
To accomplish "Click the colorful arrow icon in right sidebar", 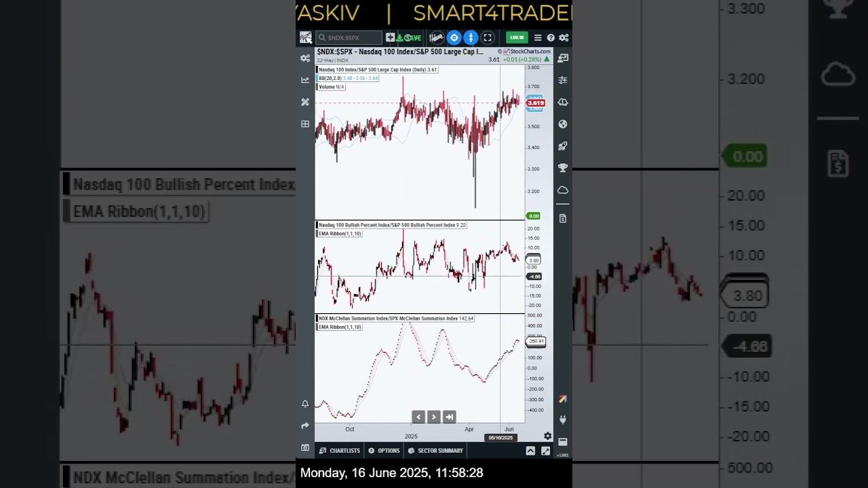I will (563, 399).
